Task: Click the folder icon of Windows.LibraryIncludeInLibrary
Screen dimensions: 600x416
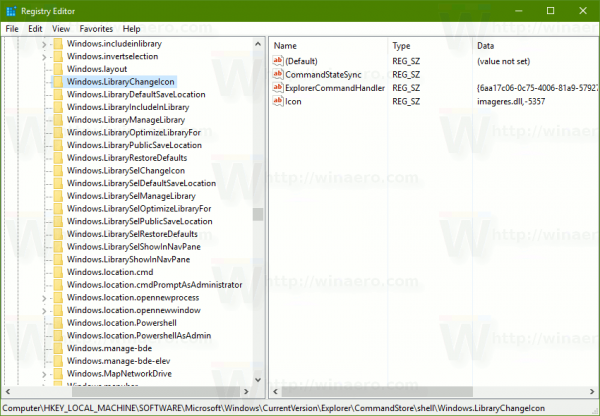Action: tap(58, 107)
